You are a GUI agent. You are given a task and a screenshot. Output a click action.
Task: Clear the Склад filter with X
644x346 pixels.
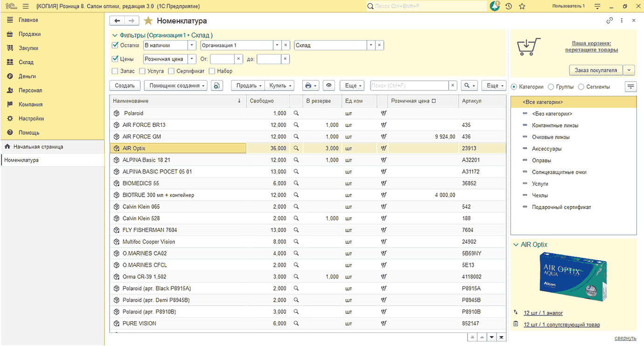379,45
